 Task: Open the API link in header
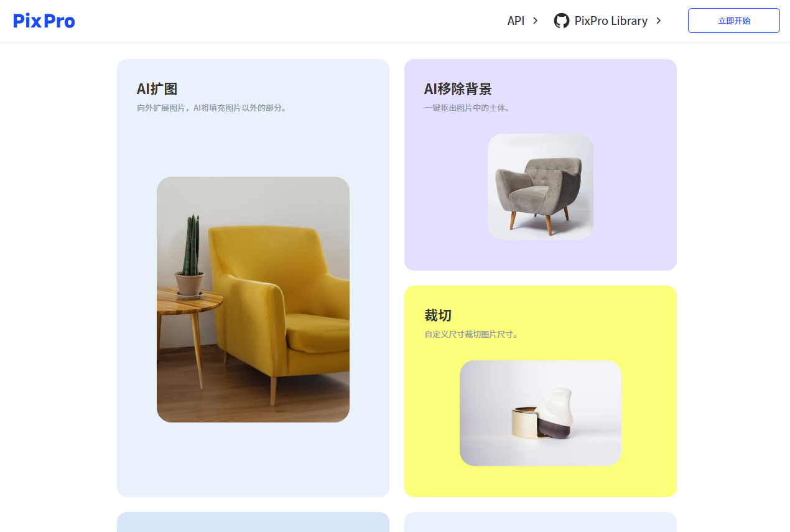(516, 21)
